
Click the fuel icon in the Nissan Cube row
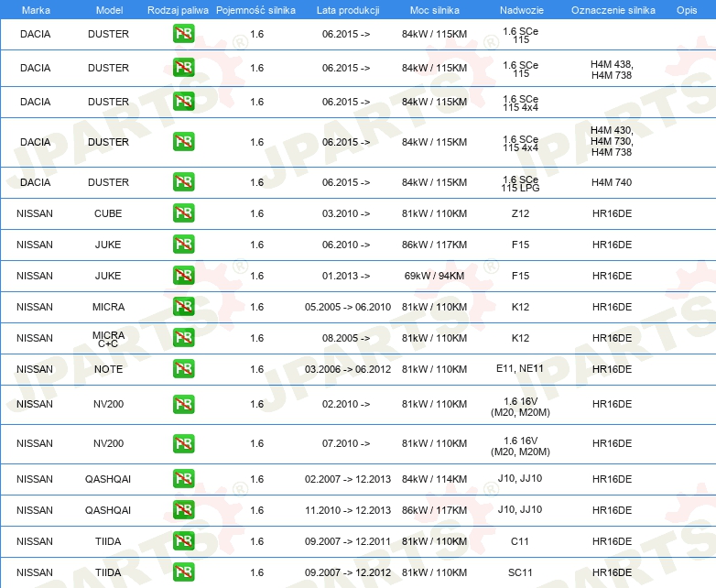point(183,213)
